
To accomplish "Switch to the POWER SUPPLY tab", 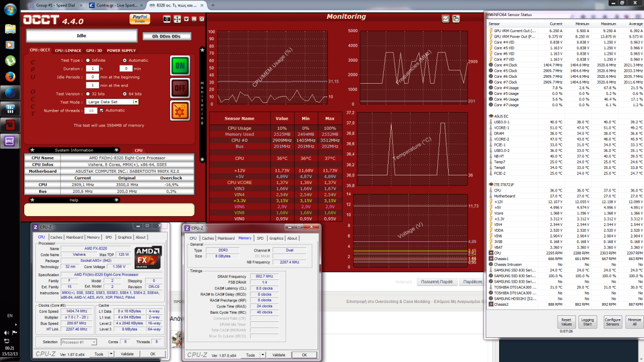I will click(121, 50).
